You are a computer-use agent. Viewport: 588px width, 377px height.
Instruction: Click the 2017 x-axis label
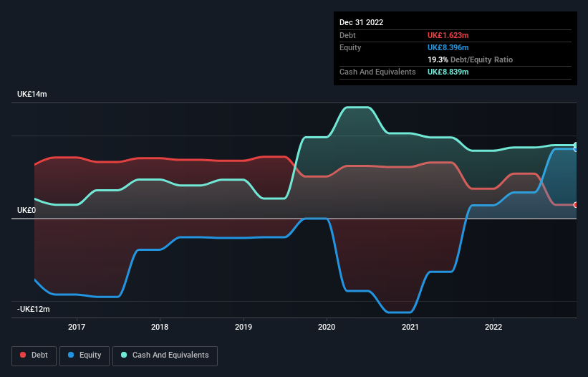pyautogui.click(x=77, y=327)
